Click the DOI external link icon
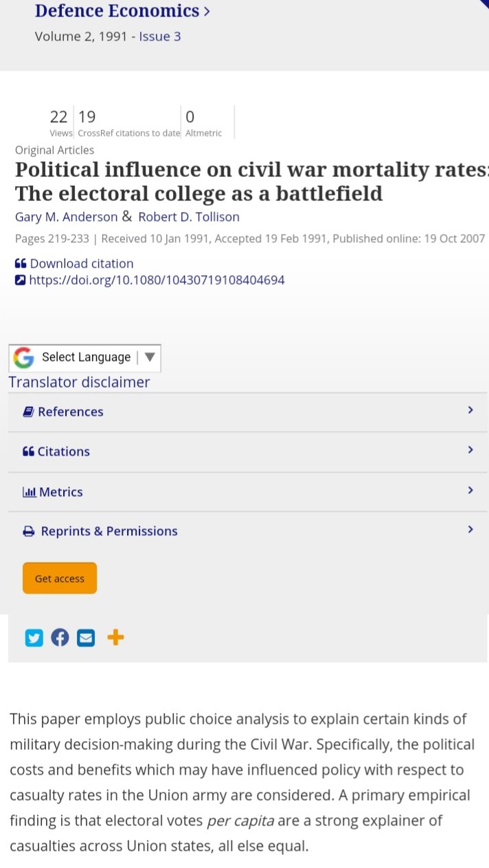This screenshot has height=868, width=489. point(21,280)
